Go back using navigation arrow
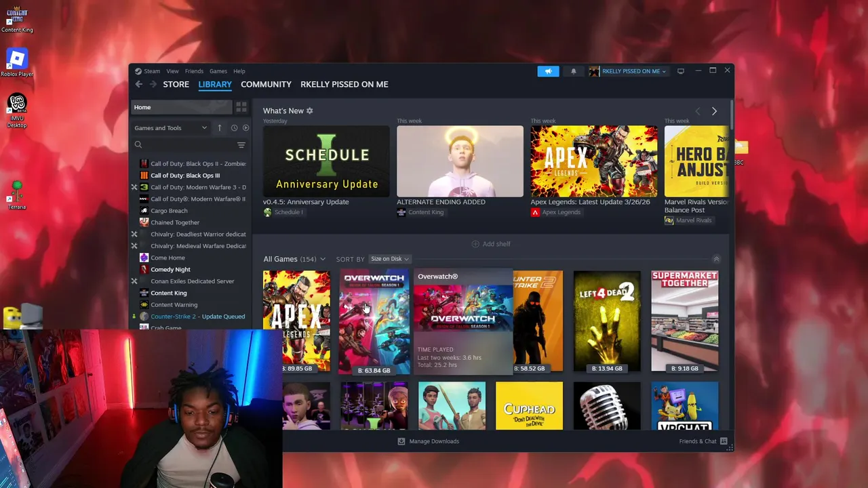This screenshot has height=488, width=868. [139, 84]
